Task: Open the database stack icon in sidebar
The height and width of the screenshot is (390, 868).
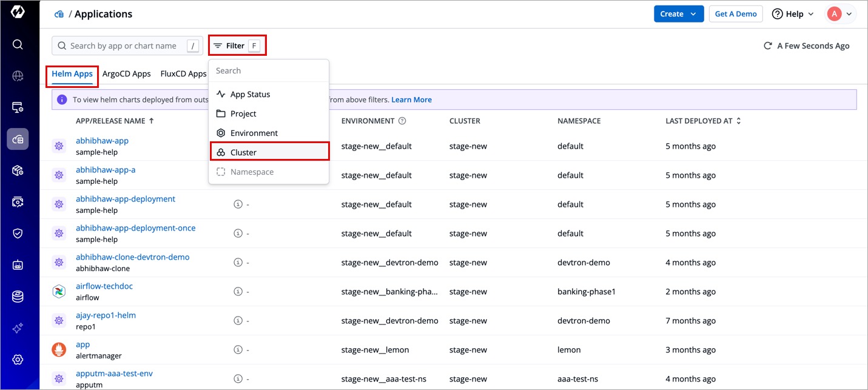Action: (x=18, y=297)
